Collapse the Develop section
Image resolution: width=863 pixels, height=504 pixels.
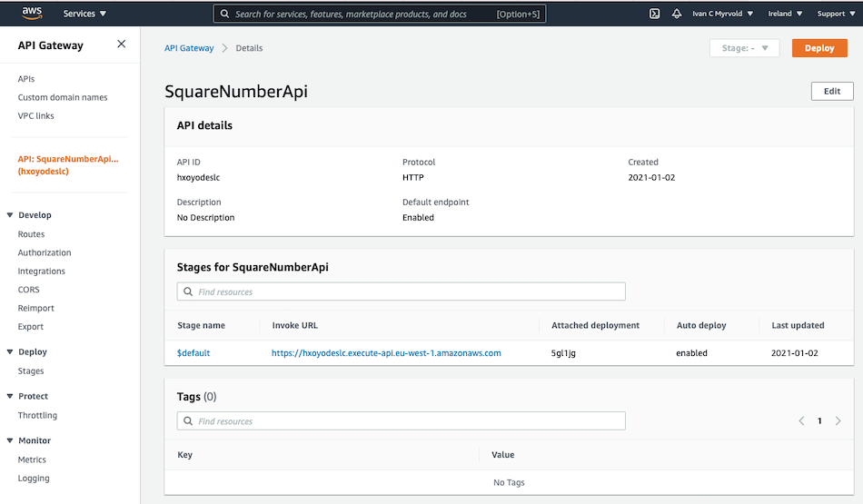click(10, 215)
